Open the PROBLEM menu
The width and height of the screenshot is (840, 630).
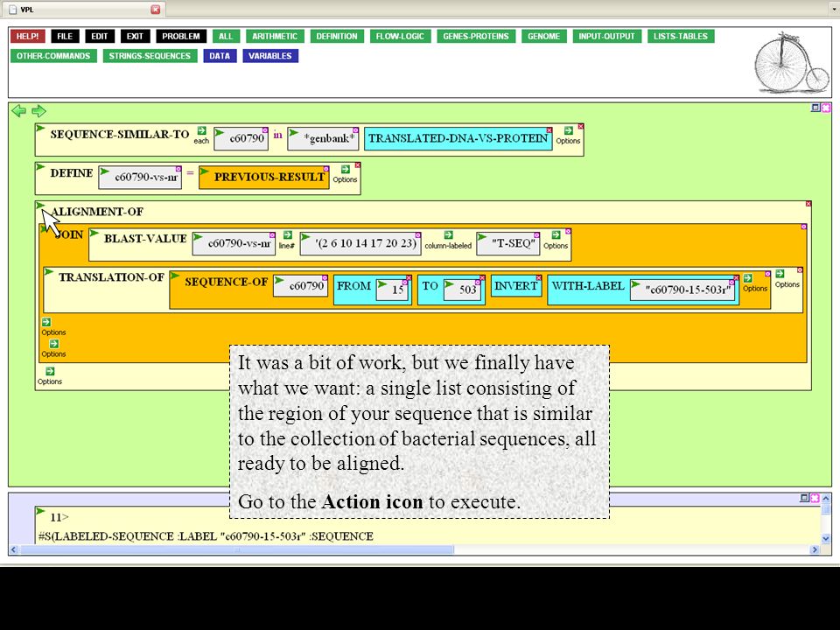(181, 37)
